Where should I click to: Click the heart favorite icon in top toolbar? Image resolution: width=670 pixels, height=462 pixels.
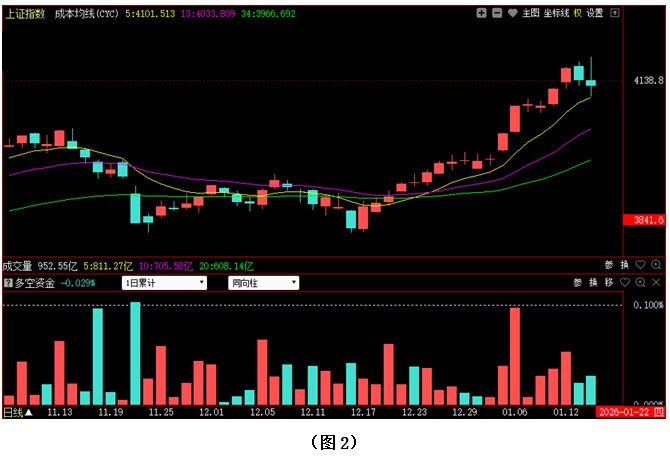tap(513, 14)
